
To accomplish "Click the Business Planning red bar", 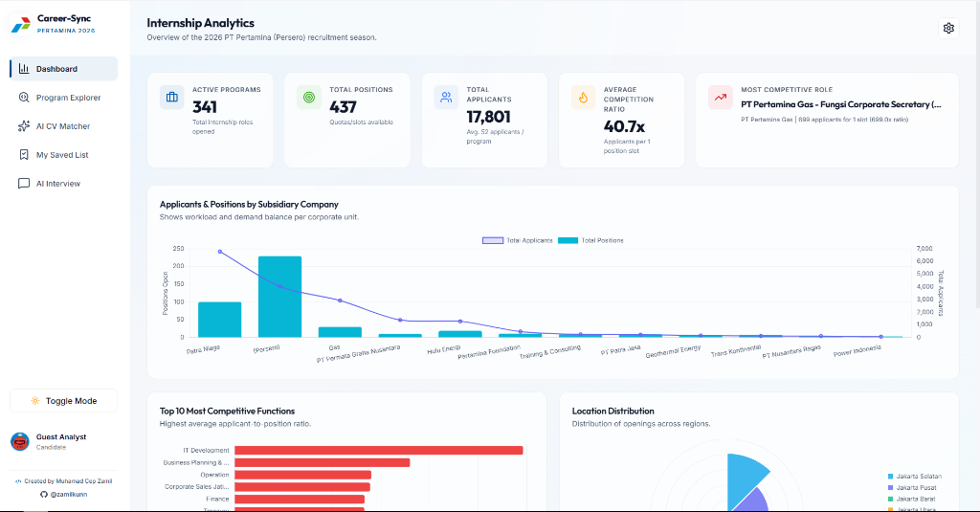I will pyautogui.click(x=322, y=462).
